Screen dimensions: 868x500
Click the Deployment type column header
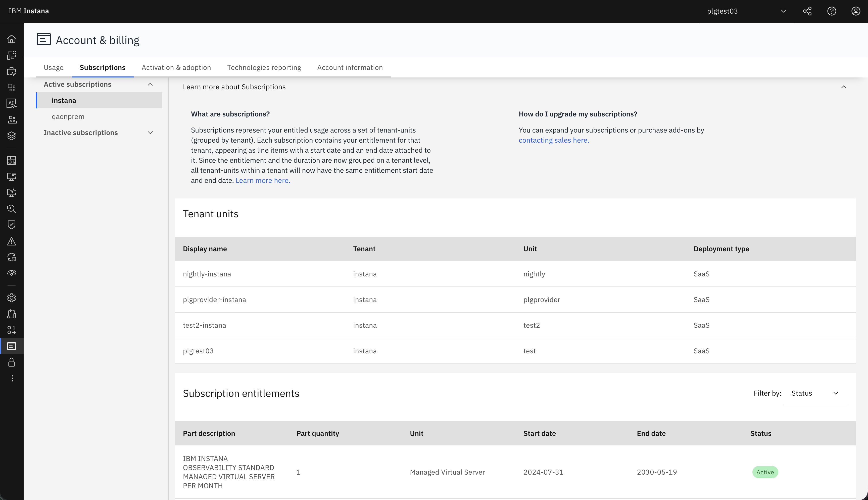721,249
